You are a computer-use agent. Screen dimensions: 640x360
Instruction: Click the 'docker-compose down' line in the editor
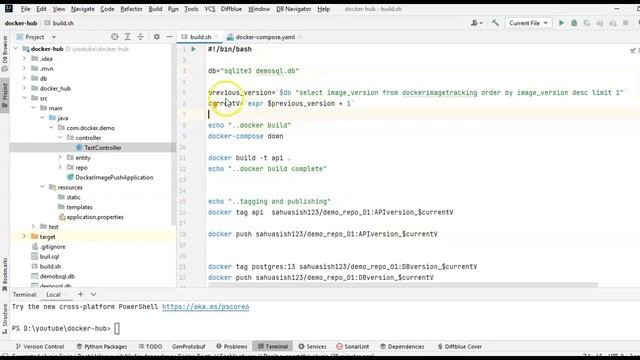tap(246, 136)
